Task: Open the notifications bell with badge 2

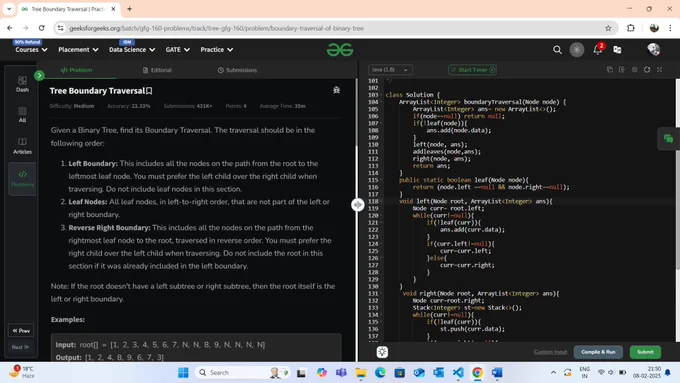Action: point(598,49)
